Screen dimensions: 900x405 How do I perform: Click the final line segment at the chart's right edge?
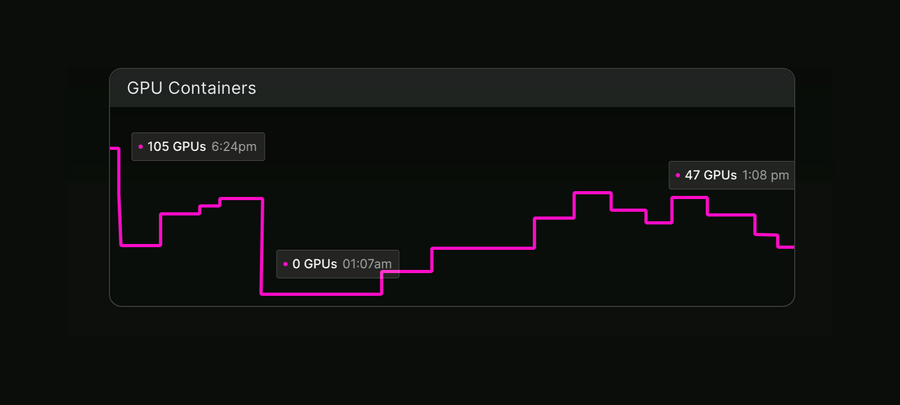pos(786,246)
